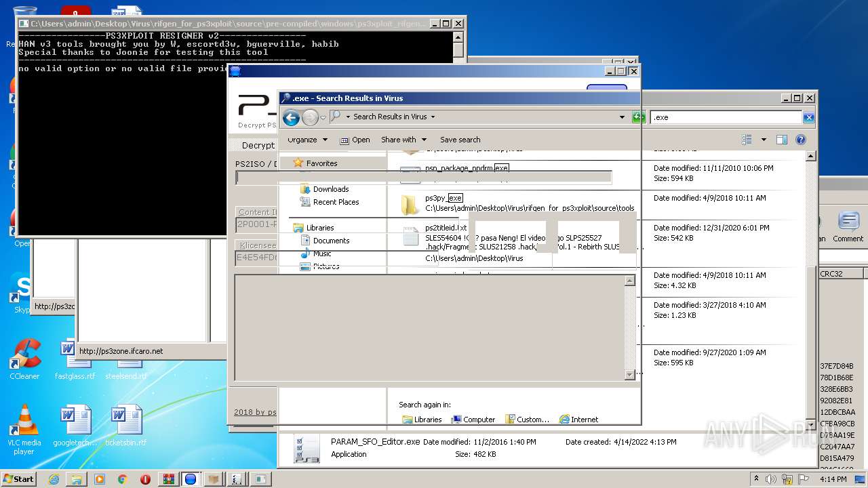The height and width of the screenshot is (488, 868).
Task: Click the Search Results in Virus breadcrumb
Action: pos(390,117)
